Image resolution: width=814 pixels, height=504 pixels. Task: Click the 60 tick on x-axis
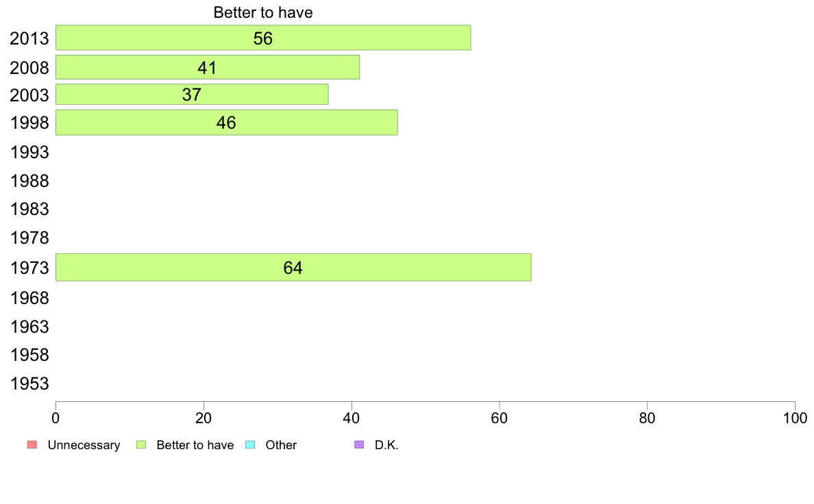click(500, 418)
